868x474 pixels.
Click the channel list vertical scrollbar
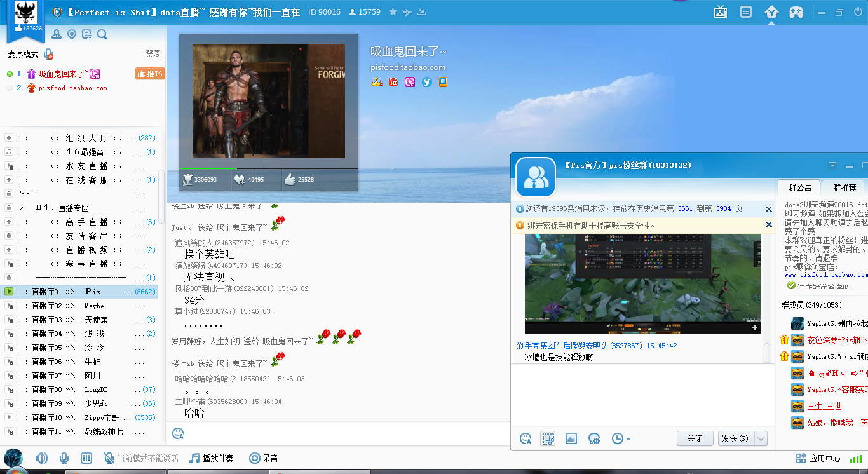click(161, 195)
